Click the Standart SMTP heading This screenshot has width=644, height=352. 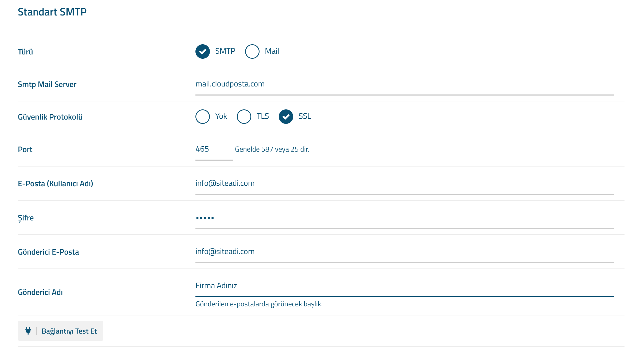pyautogui.click(x=52, y=11)
